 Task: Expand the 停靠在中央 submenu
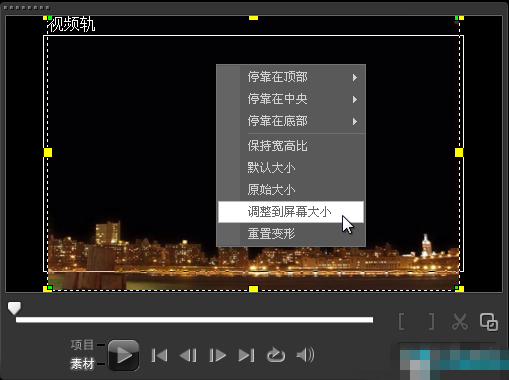[x=291, y=99]
